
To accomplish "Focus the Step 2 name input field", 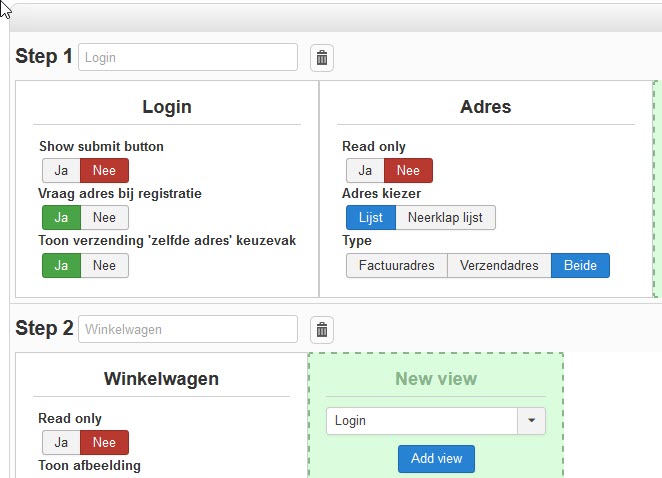I will click(188, 329).
